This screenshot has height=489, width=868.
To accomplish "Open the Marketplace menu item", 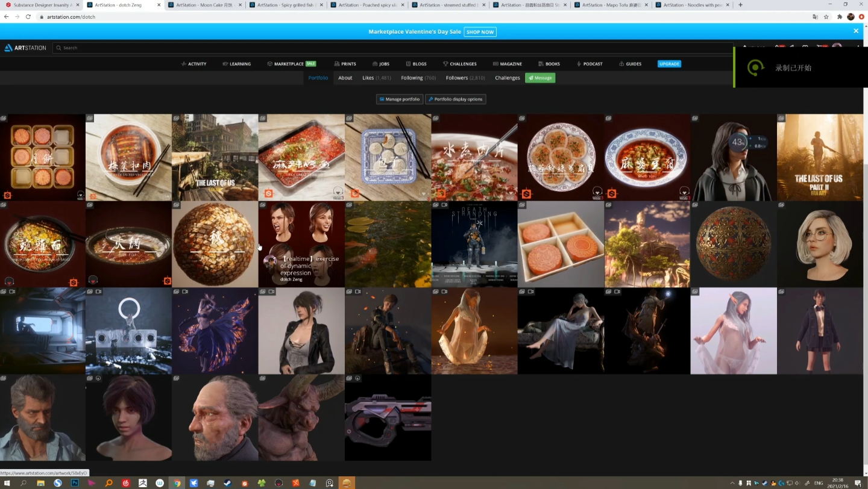I will pyautogui.click(x=292, y=64).
